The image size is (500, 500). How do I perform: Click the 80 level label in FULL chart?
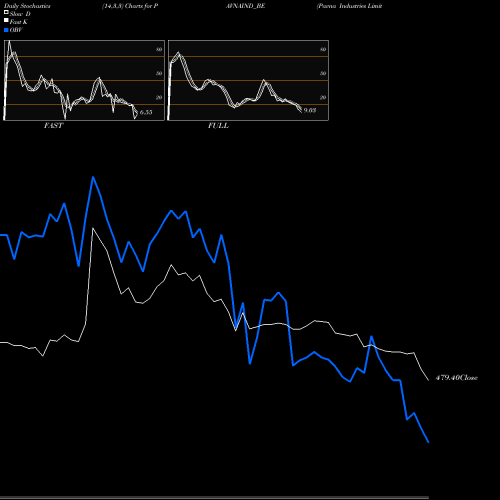tap(323, 49)
